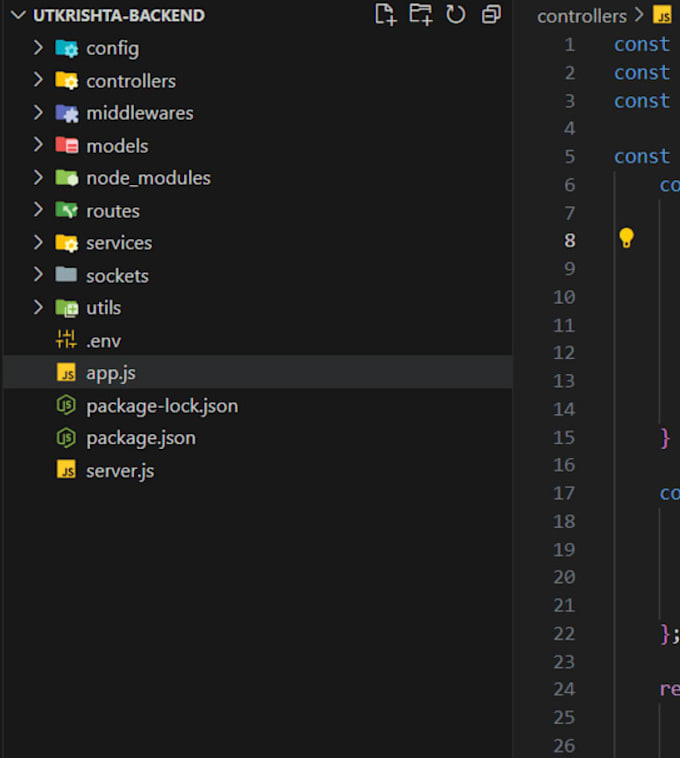
Task: Click the Node icon beside package.json
Action: [x=66, y=437]
